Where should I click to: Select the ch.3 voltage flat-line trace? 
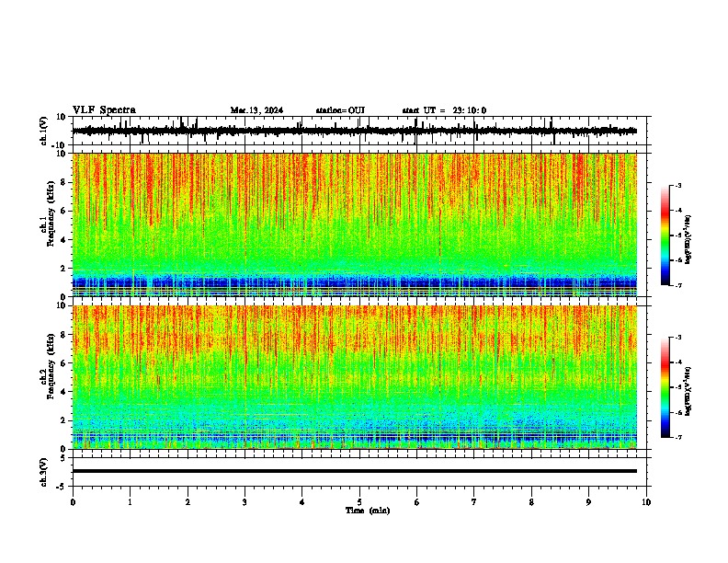pos(355,471)
